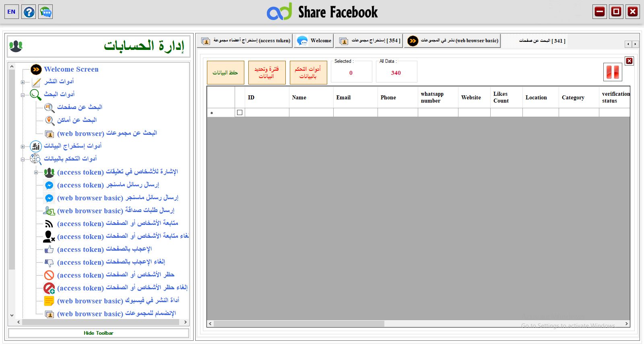Click the red pause button in the data panel
Screen dimensions: 644x346
click(x=613, y=72)
